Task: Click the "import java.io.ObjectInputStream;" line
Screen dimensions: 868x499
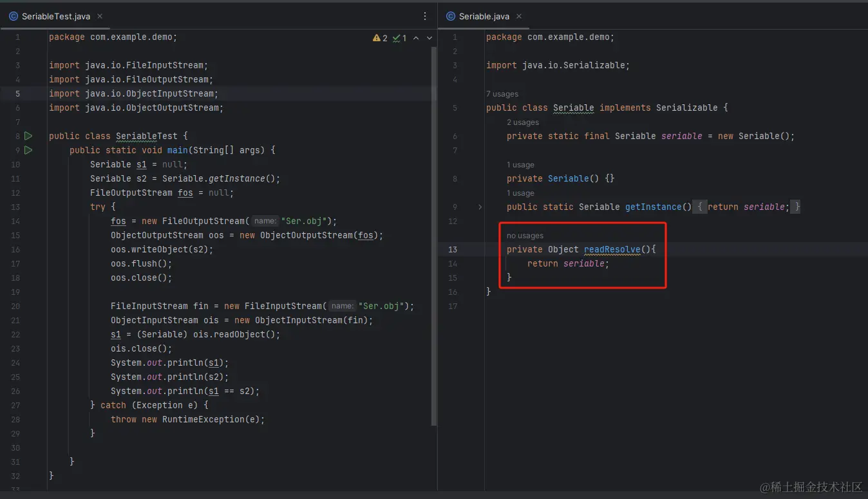Action: click(134, 93)
